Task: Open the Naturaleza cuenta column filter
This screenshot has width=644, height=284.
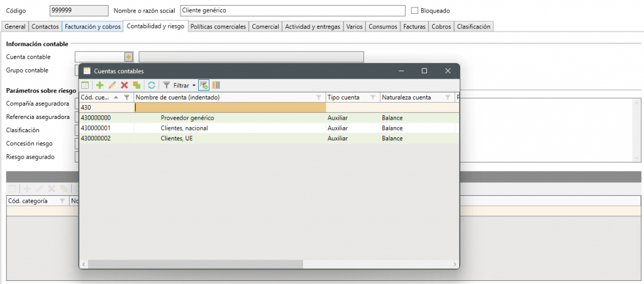Action: pos(447,98)
